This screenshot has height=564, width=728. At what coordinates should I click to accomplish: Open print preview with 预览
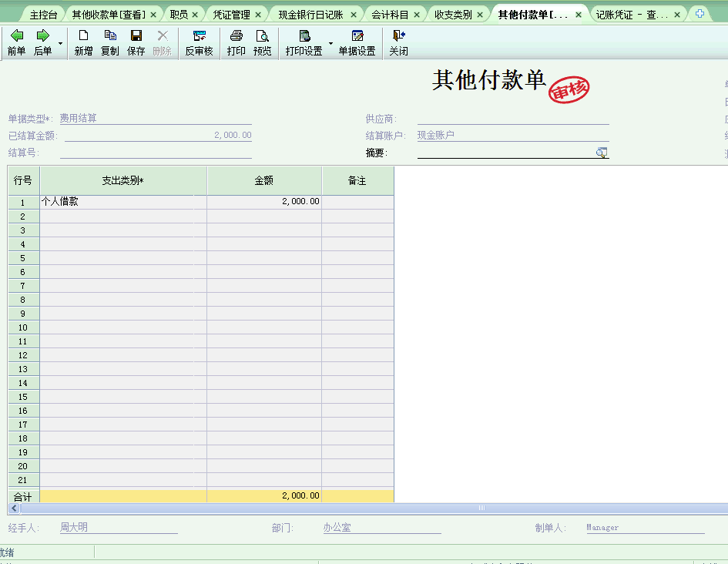click(x=263, y=42)
